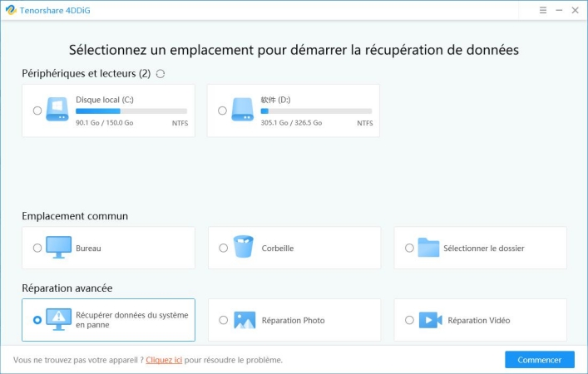Viewport: 588px width, 374px height.
Task: Refresh the devices and drives list
Action: click(x=161, y=74)
